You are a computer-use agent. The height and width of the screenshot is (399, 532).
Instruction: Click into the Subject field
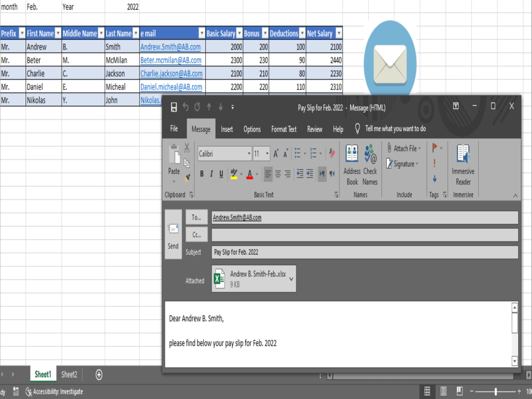[x=365, y=252]
